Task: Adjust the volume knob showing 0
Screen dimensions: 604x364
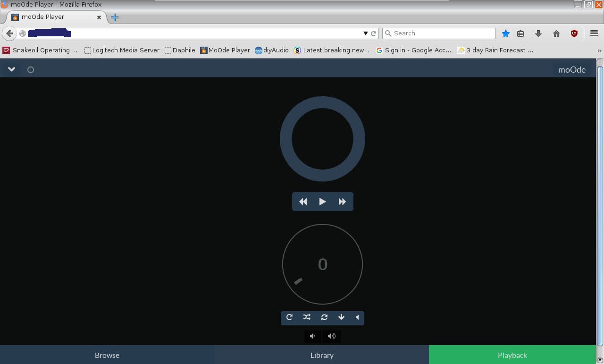Action: 322,264
